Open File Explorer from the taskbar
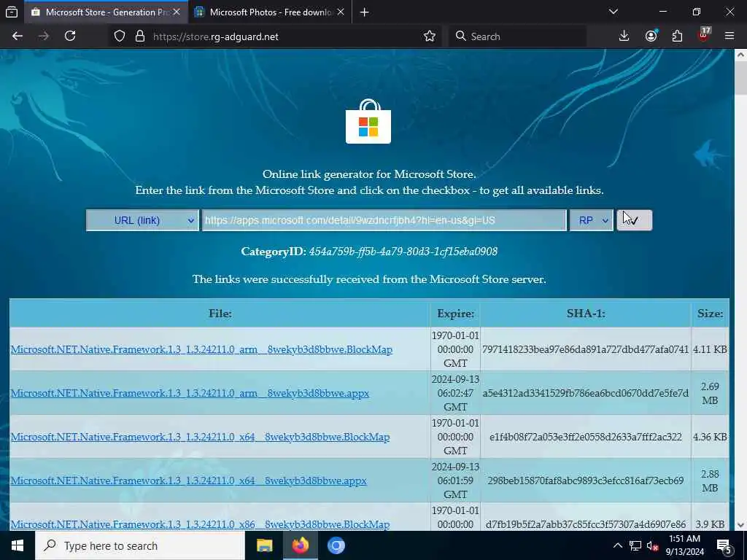This screenshot has height=560, width=747. click(x=264, y=545)
